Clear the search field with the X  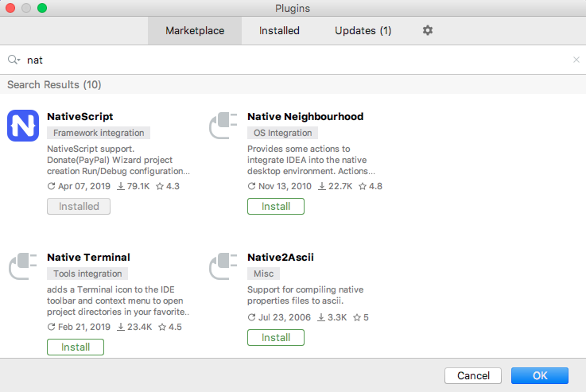[576, 60]
